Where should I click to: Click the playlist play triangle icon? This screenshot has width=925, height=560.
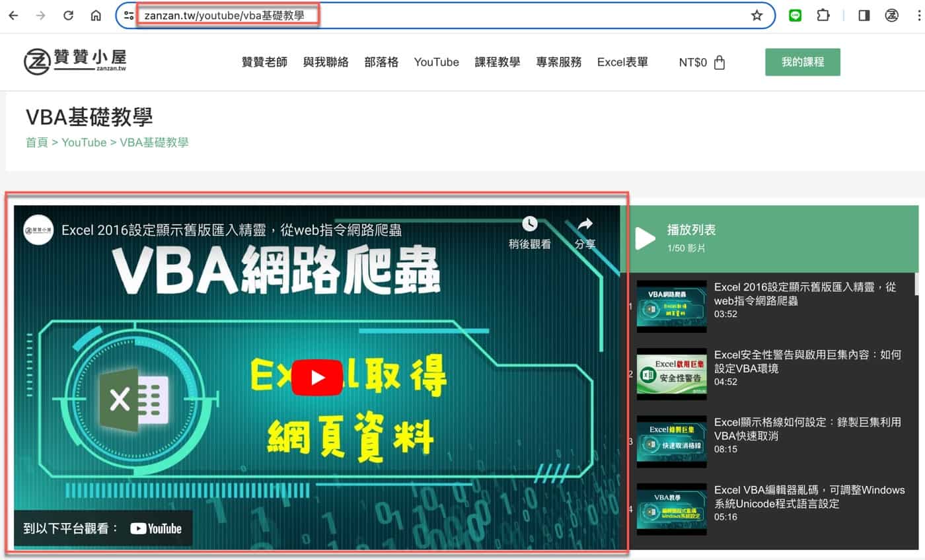pos(645,238)
